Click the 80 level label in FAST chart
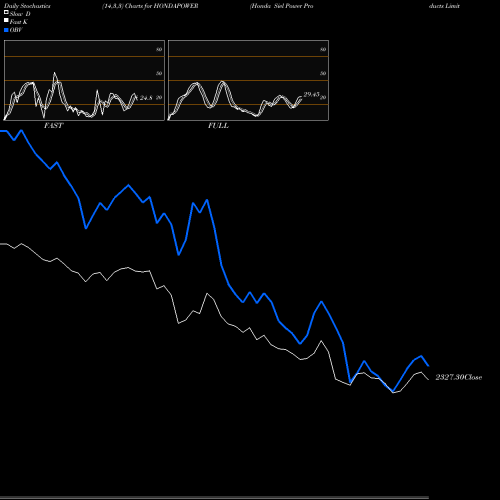The width and height of the screenshot is (500, 500). pyautogui.click(x=159, y=49)
